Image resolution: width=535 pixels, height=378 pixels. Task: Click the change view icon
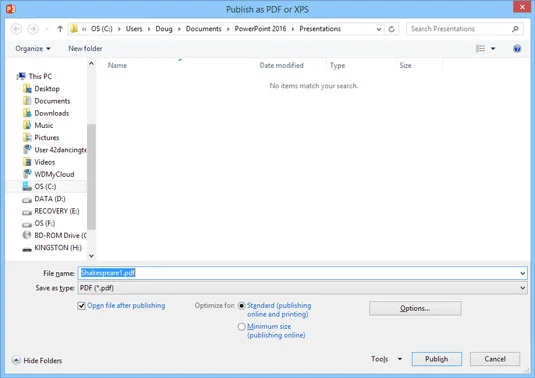click(x=480, y=49)
